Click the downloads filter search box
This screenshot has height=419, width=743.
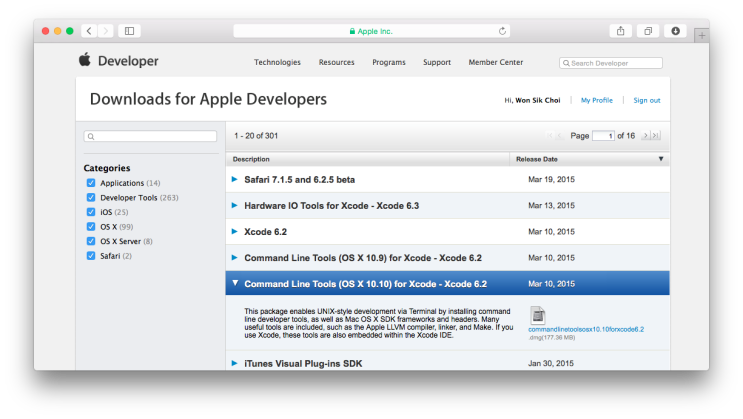150,137
